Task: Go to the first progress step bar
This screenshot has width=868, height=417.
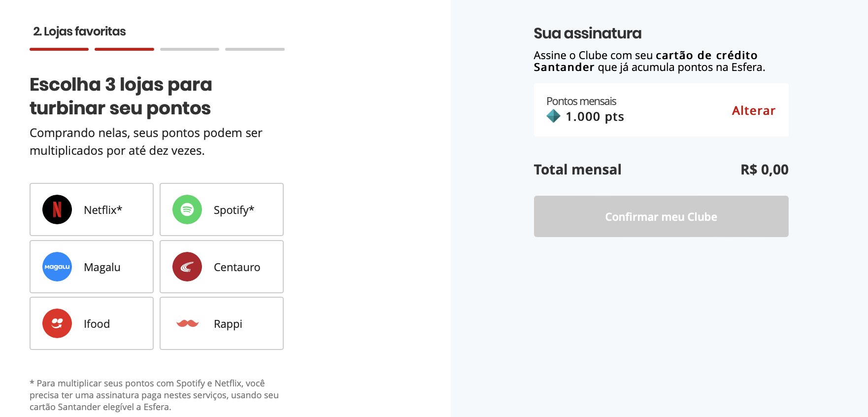Action: [x=59, y=49]
